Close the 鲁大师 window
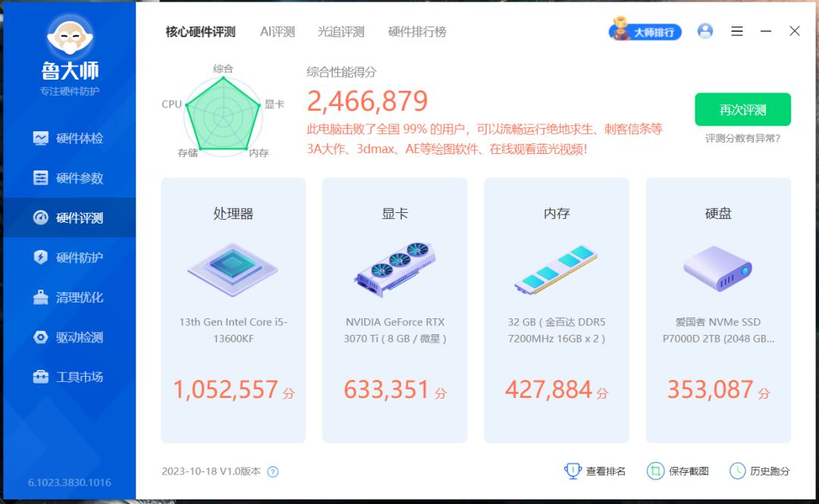Image resolution: width=819 pixels, height=504 pixels. tap(795, 31)
